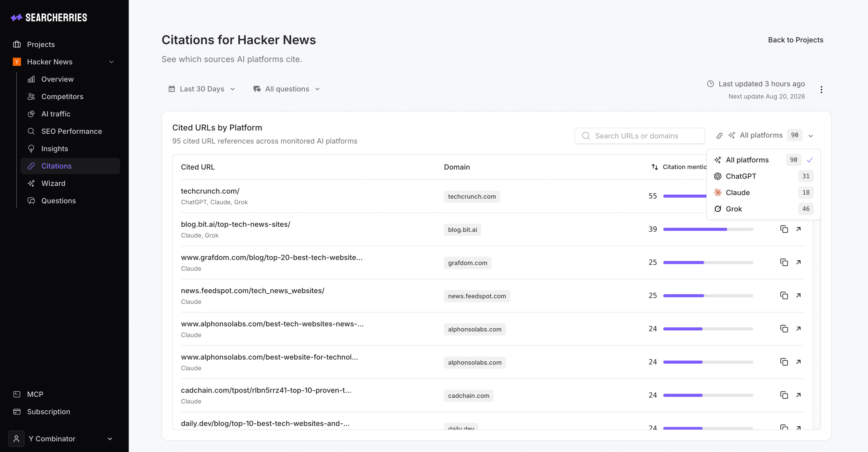Open MCP settings

(35, 394)
